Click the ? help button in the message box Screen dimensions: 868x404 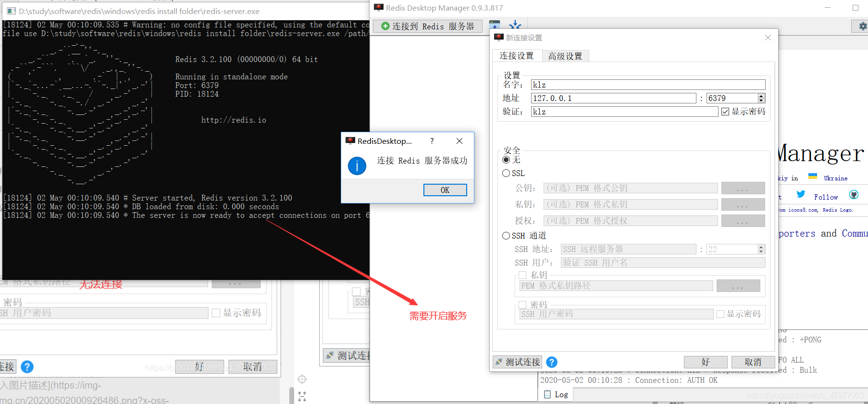pyautogui.click(x=432, y=141)
